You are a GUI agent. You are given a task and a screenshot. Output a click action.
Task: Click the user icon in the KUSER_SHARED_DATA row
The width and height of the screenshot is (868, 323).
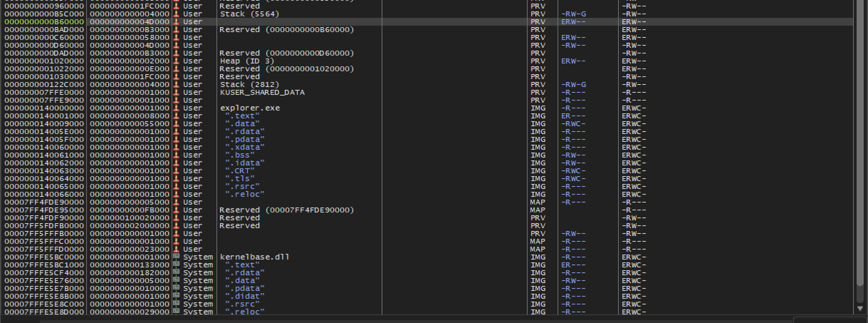(x=176, y=92)
